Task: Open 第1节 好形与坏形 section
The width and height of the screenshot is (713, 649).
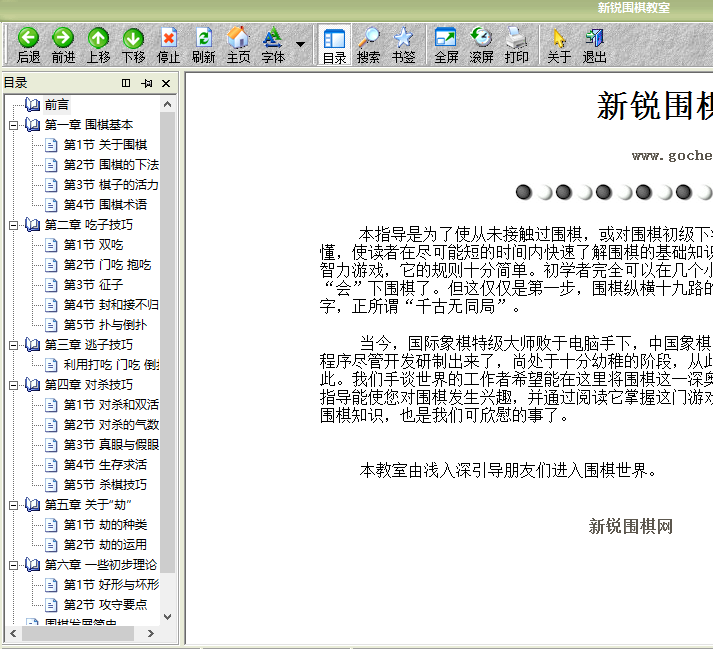Action: (x=111, y=585)
